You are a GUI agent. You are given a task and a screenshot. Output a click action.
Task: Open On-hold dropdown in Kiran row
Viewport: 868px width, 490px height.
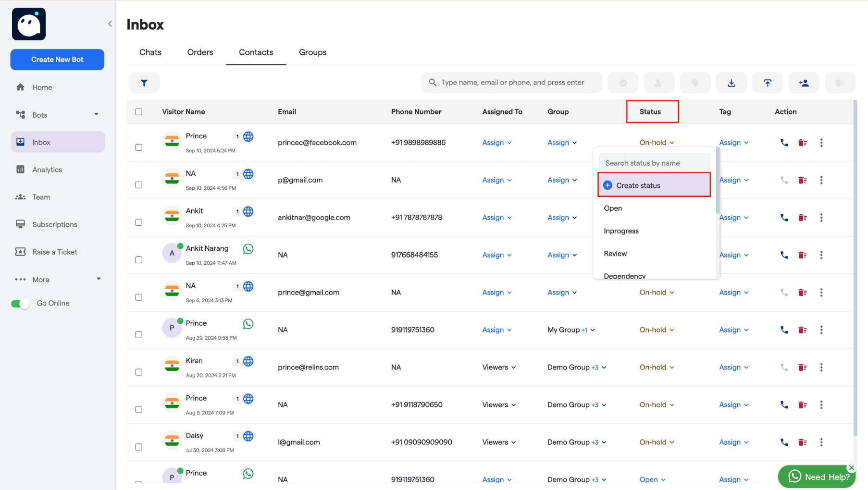click(657, 367)
